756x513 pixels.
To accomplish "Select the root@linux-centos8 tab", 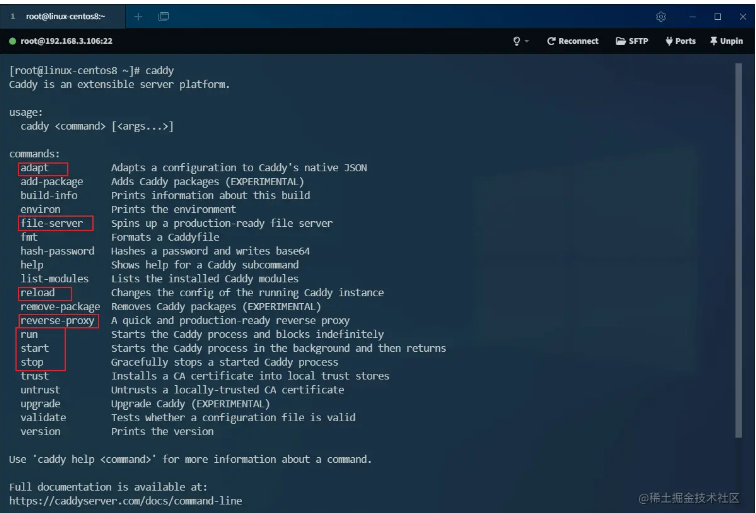I will tap(63, 17).
